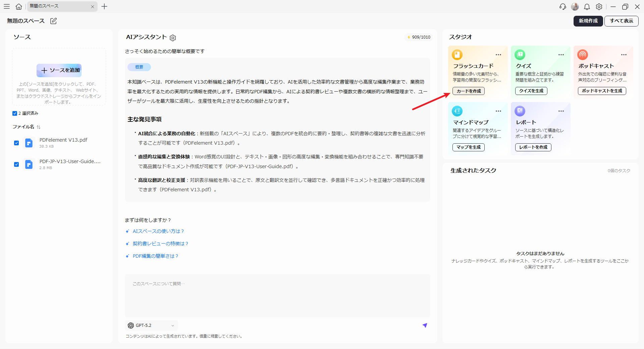Viewport: 644px width, 349px height.
Task: Click the クイズを生成 button
Action: click(531, 91)
